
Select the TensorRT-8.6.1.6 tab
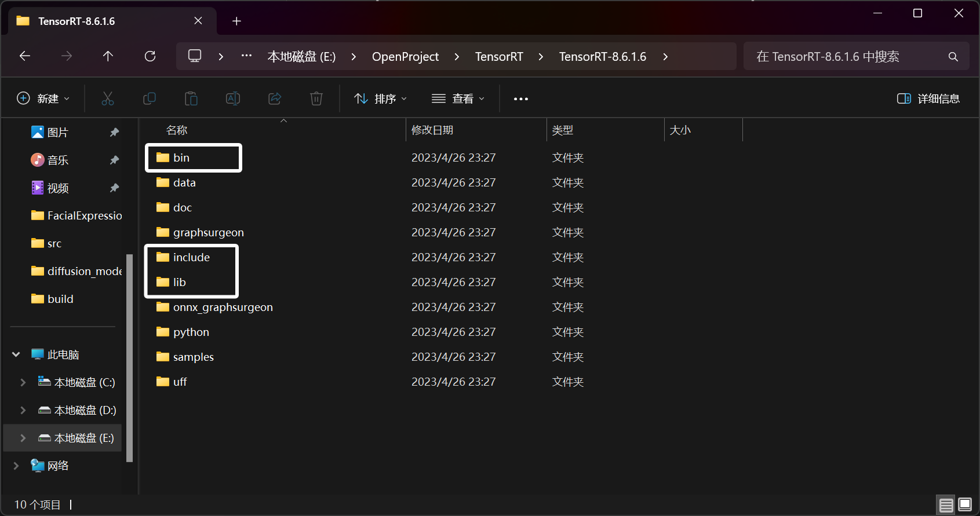click(112, 21)
